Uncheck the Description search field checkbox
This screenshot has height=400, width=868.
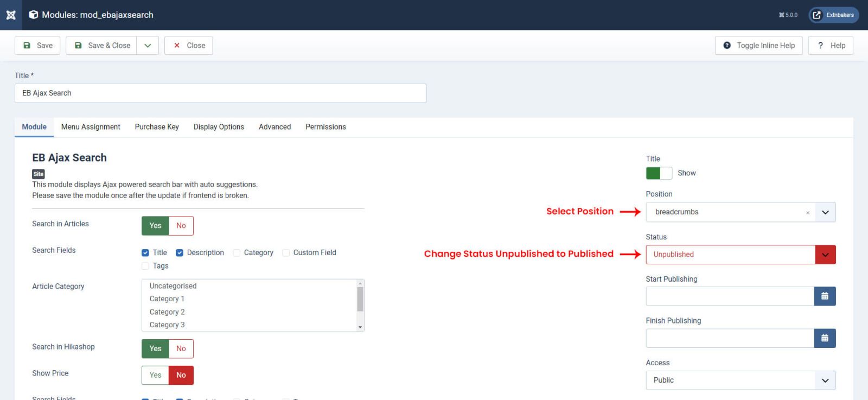point(180,253)
